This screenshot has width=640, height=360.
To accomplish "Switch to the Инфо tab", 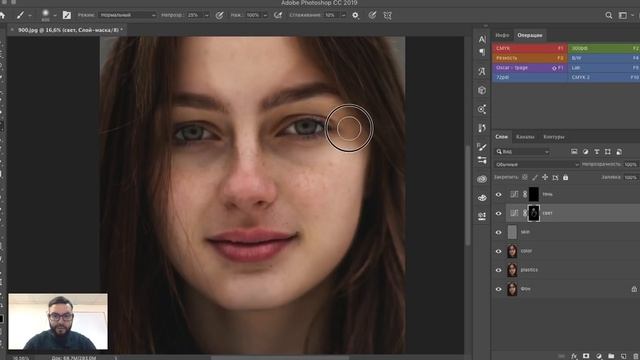I will (x=502, y=36).
